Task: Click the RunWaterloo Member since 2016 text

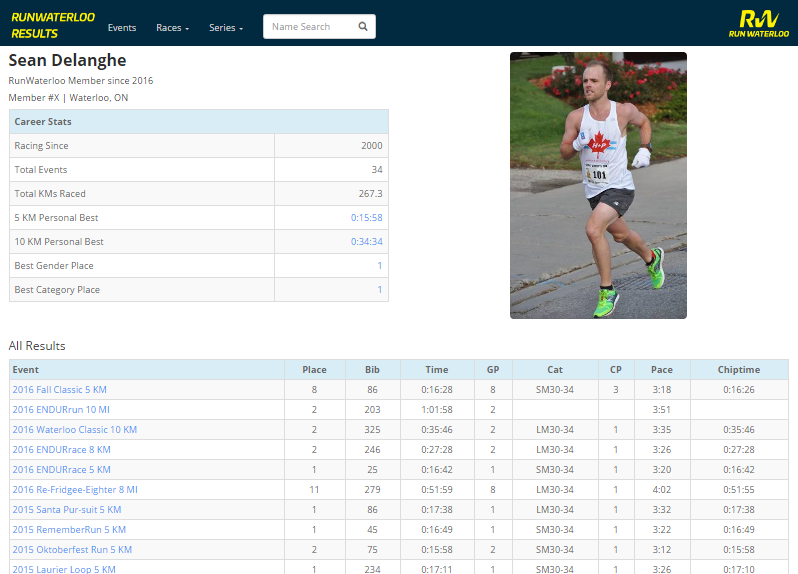Action: pyautogui.click(x=80, y=80)
